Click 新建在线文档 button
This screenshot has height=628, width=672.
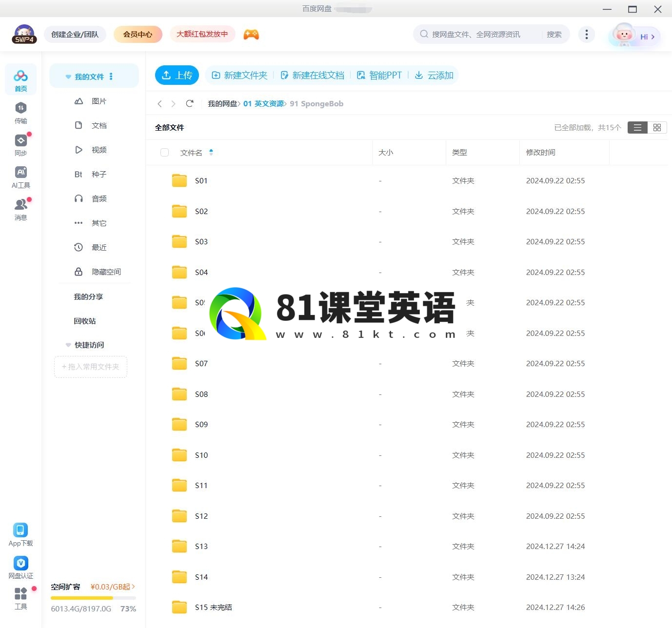[312, 75]
